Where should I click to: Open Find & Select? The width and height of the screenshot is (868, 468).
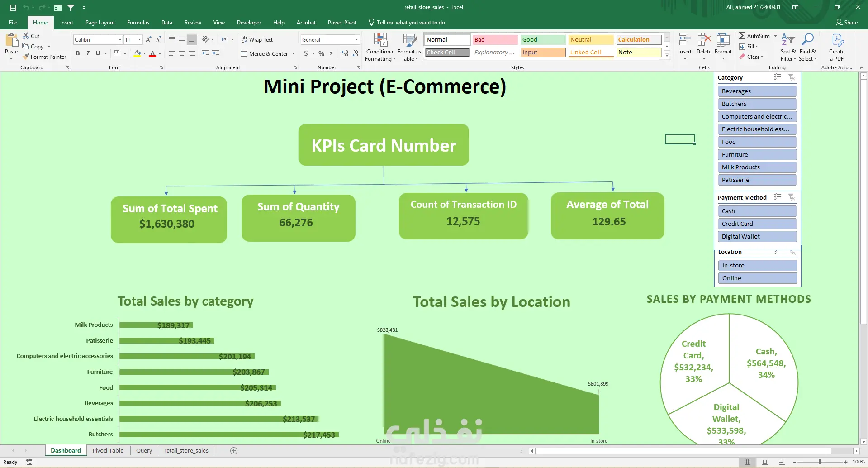coord(807,47)
